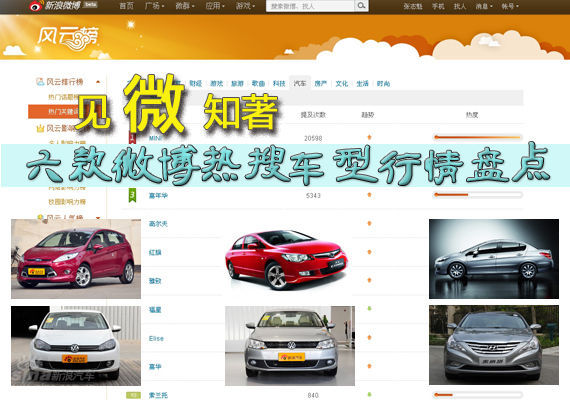Click the 提及次数 column header
Image resolution: width=570 pixels, height=400 pixels.
[313, 115]
